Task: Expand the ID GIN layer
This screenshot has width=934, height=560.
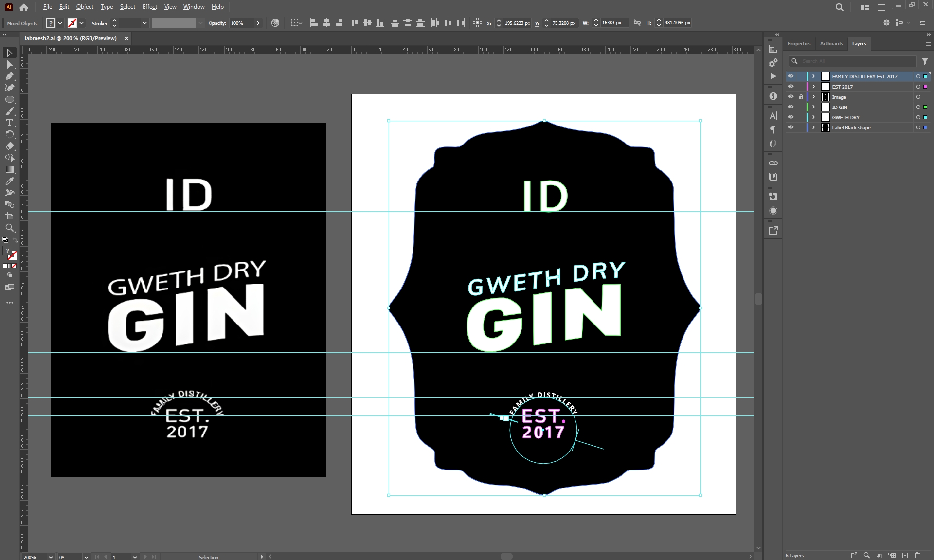Action: 813,107
